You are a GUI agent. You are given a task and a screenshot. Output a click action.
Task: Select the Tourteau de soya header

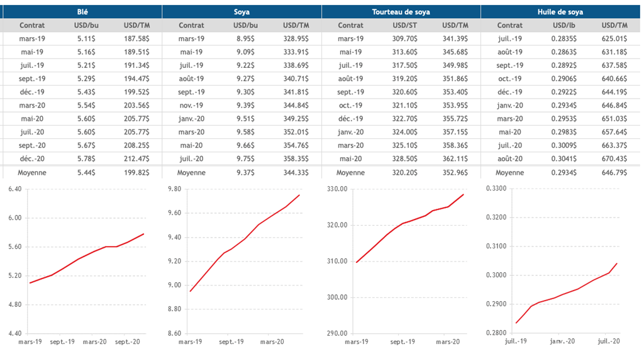coord(401,12)
